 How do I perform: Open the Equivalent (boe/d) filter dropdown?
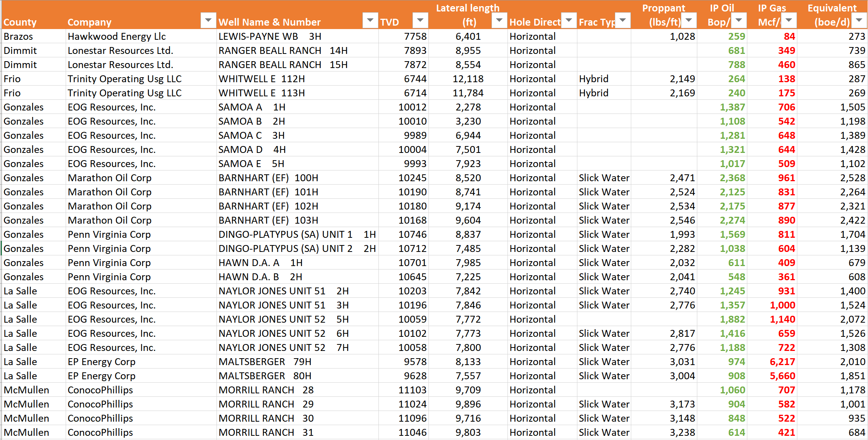click(859, 20)
